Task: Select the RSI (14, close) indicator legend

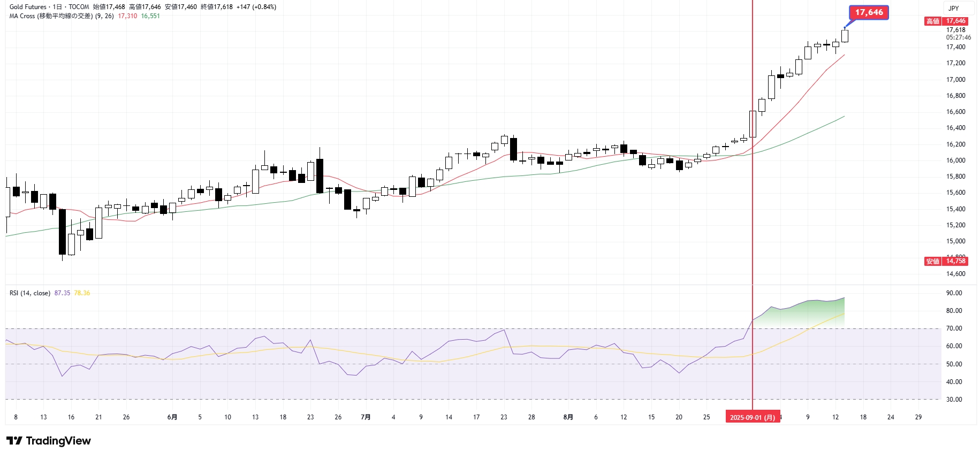Action: (x=30, y=293)
